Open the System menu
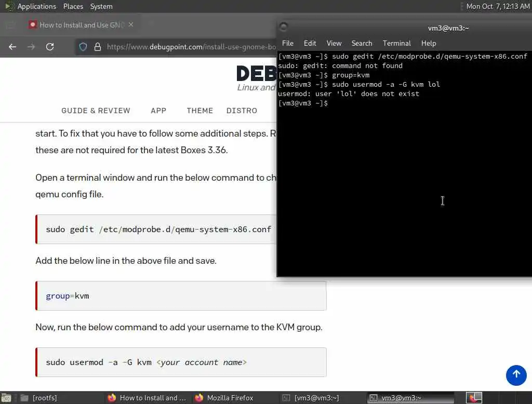 coord(101,6)
